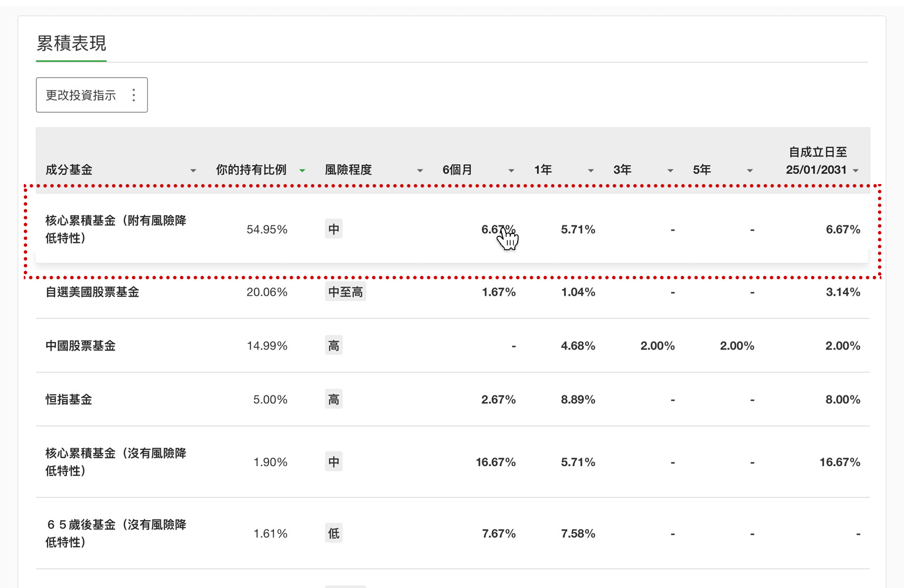Open the three-dot menu beside 更改投資指示
904x588 pixels.
point(134,95)
